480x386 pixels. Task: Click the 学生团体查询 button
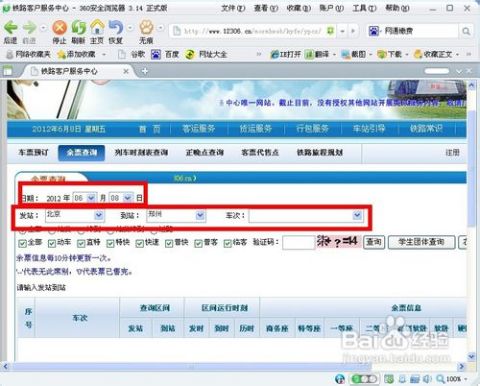[x=421, y=242]
